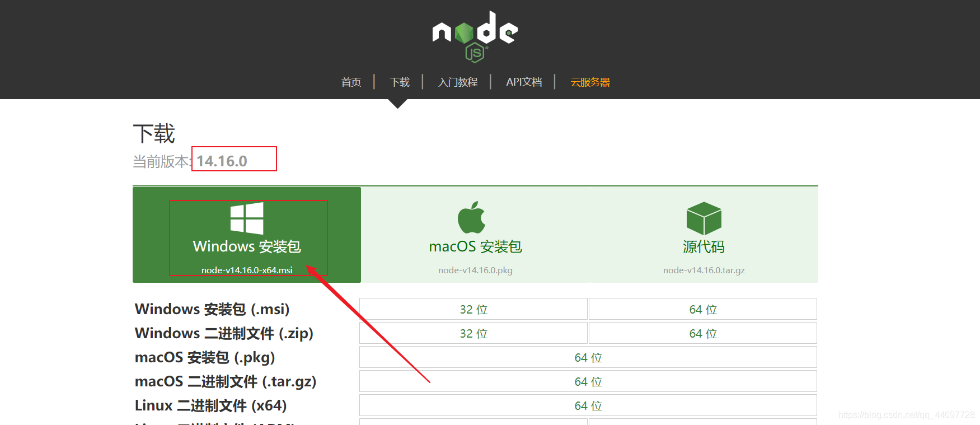Open the 首页 menu item

click(x=351, y=82)
